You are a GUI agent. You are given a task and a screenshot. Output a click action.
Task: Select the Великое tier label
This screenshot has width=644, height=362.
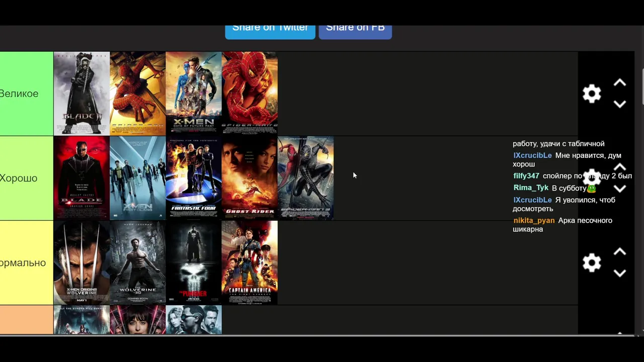click(x=27, y=94)
